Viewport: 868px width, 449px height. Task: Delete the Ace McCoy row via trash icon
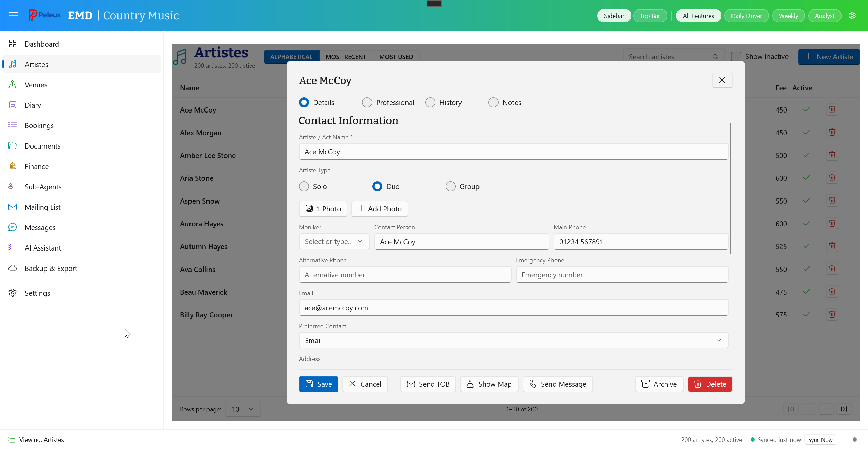(x=832, y=109)
